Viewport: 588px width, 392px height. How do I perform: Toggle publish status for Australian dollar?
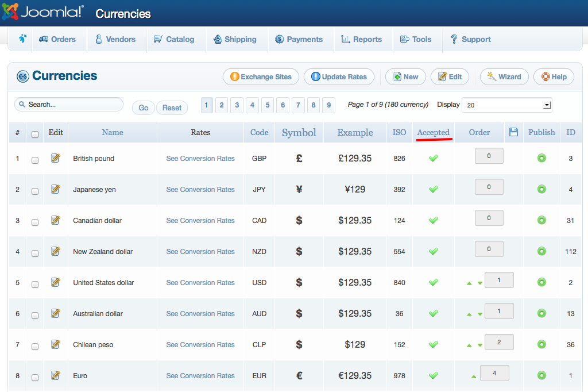tap(541, 313)
